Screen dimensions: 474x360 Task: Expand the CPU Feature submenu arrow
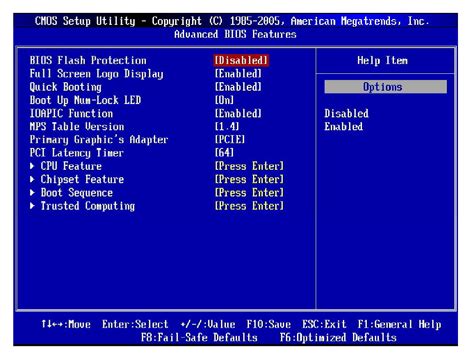point(32,166)
